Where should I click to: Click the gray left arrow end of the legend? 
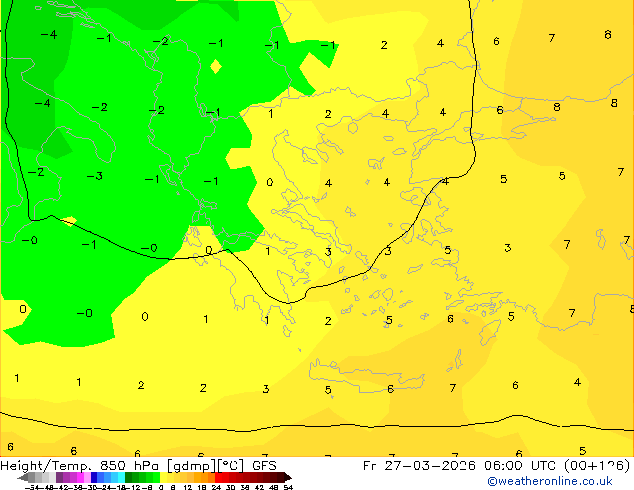23,477
